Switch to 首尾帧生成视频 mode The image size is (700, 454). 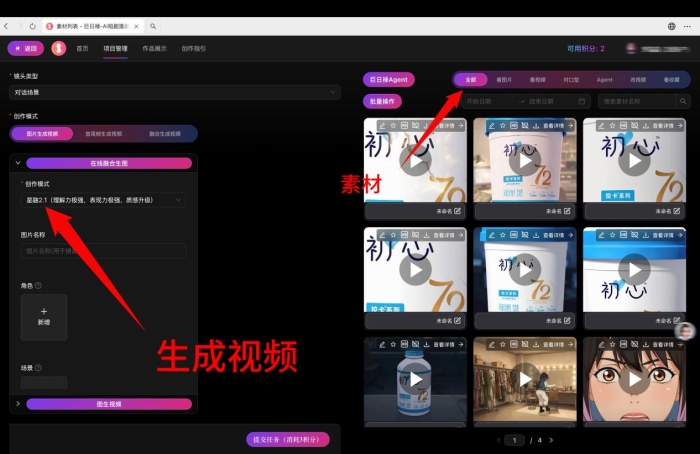point(104,133)
